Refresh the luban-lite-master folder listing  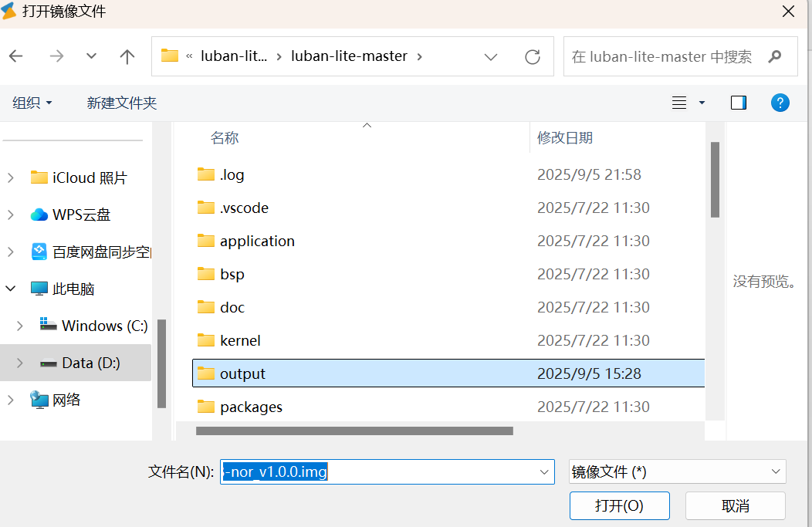click(533, 56)
